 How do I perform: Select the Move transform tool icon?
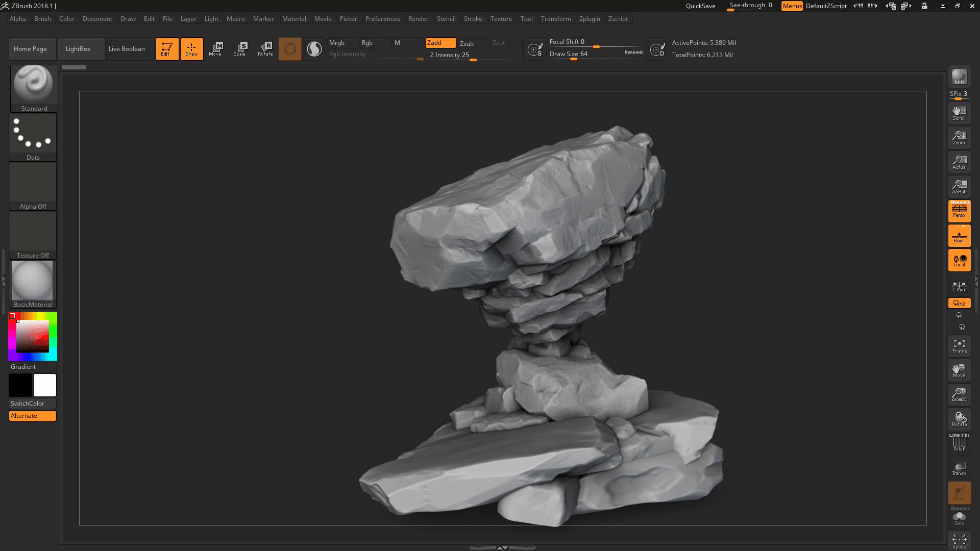coord(215,48)
